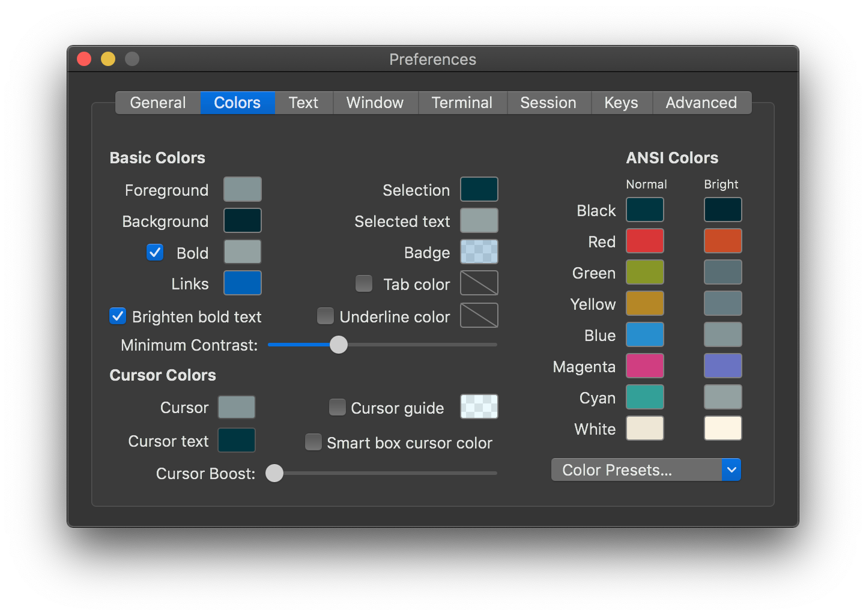Edit the bright White ANSI color
Viewport: 866px width, 616px height.
722,428
